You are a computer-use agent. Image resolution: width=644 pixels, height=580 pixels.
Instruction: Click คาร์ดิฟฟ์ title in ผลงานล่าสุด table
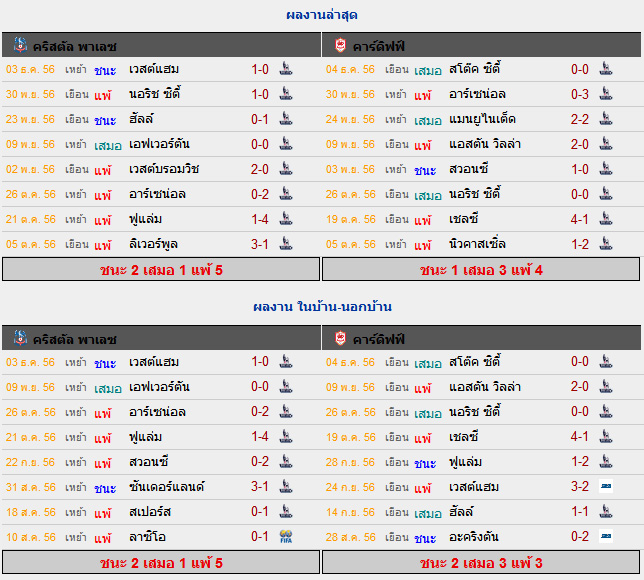379,46
